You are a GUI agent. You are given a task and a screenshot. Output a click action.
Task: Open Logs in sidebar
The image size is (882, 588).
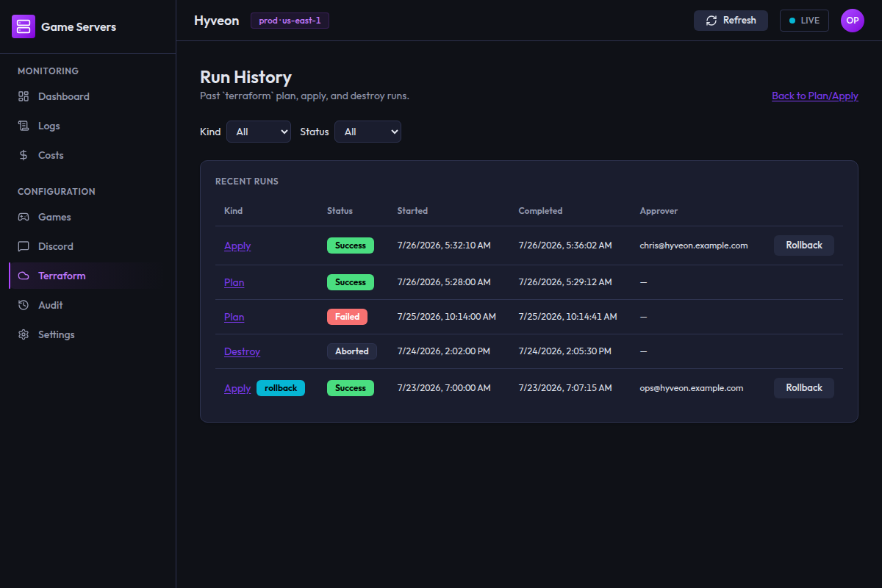[x=88, y=126]
